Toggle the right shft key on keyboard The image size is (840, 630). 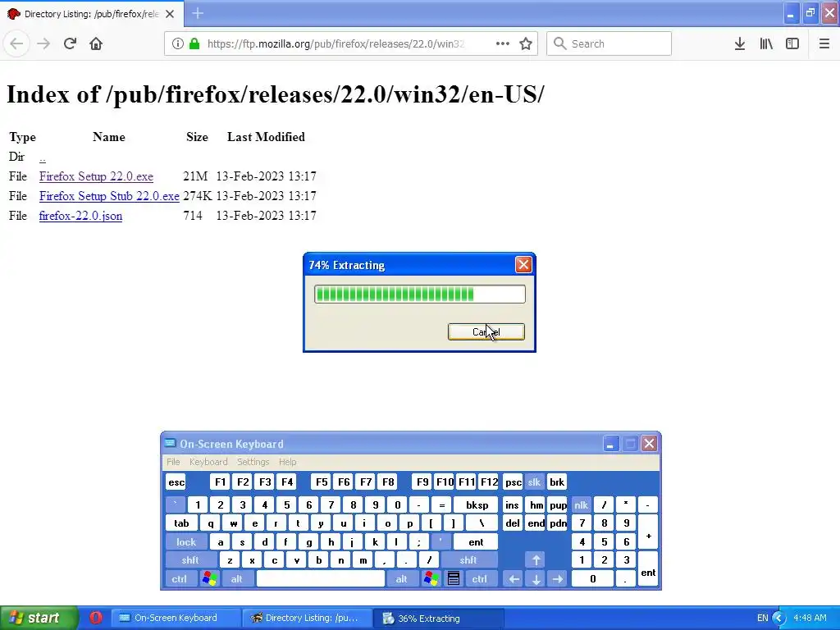(x=468, y=560)
